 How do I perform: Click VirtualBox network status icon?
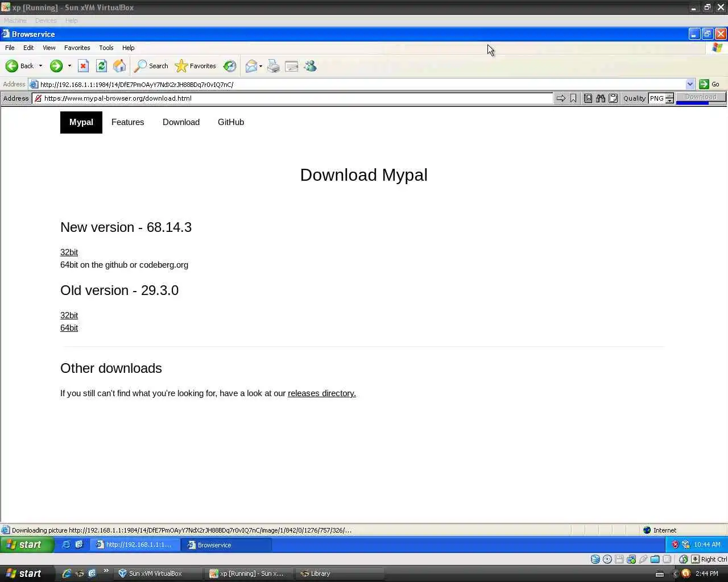pos(631,559)
